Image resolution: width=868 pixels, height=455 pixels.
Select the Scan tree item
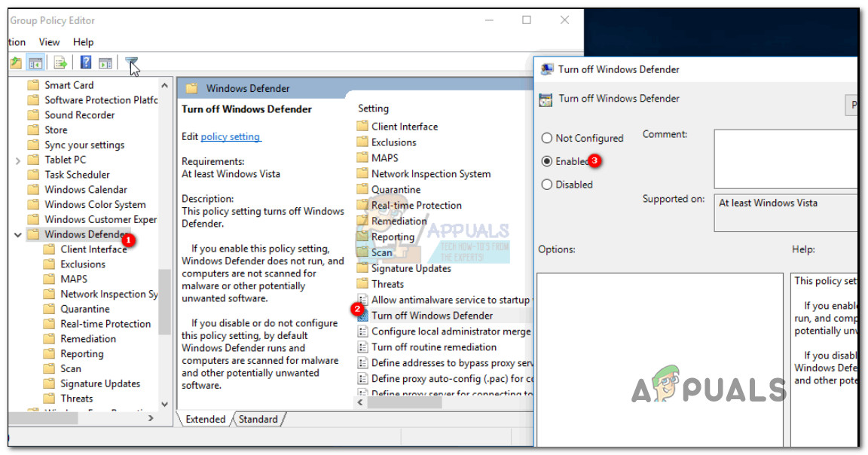[70, 368]
